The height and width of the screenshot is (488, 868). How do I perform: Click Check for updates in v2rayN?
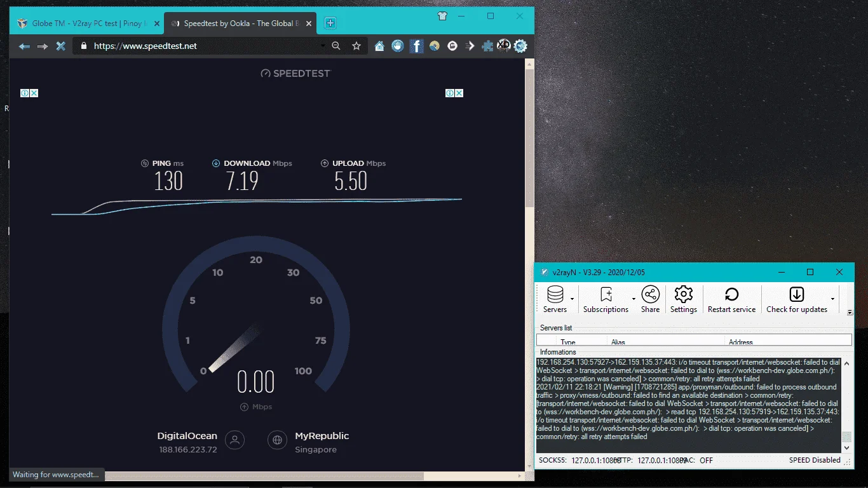coord(797,299)
